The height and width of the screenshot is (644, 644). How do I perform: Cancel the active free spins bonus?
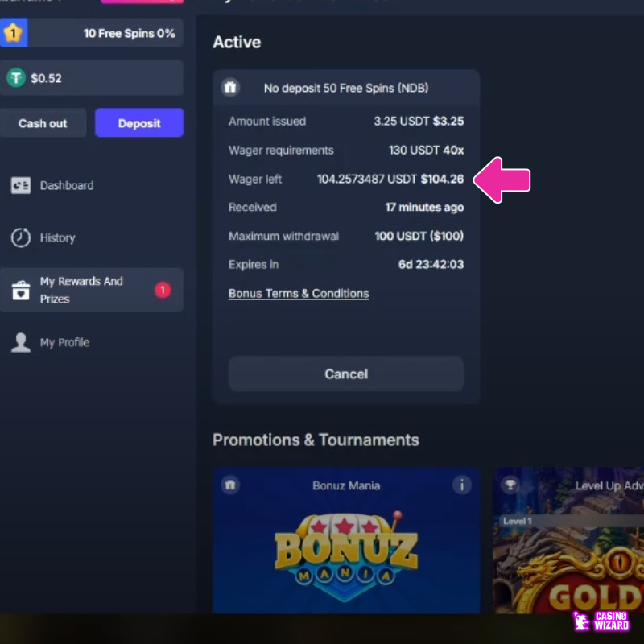coord(346,374)
